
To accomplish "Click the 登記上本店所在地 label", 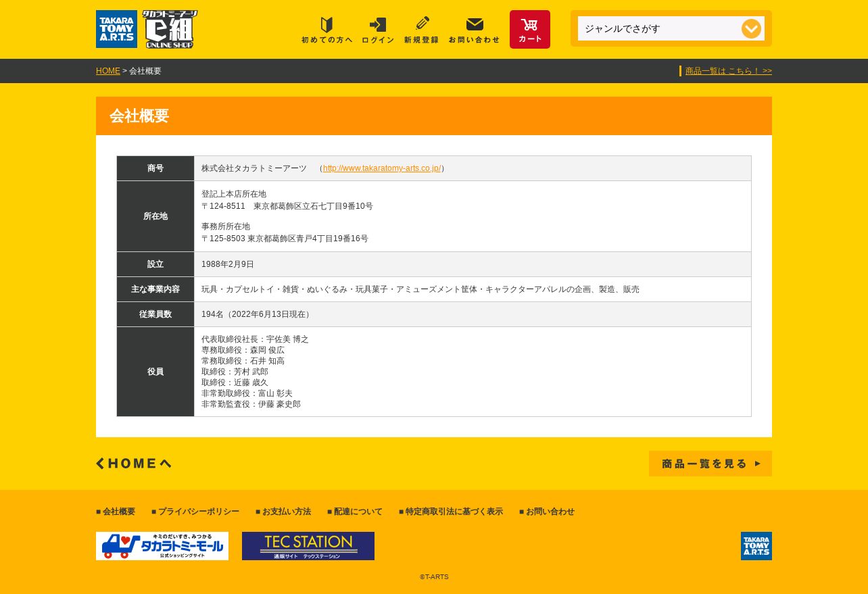I will (x=234, y=194).
